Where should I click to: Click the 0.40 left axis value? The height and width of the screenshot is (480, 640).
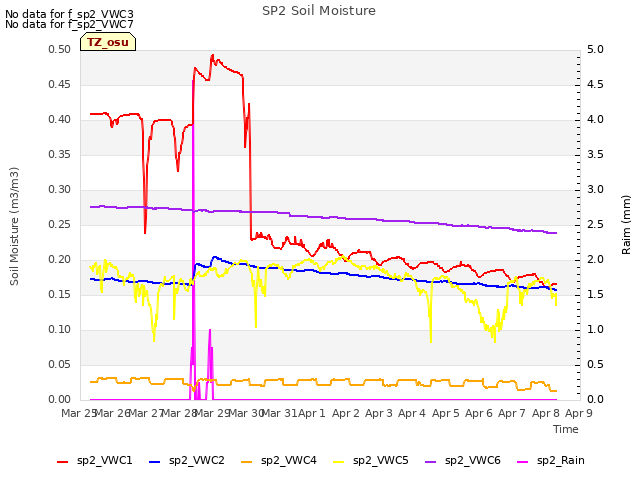click(x=60, y=120)
